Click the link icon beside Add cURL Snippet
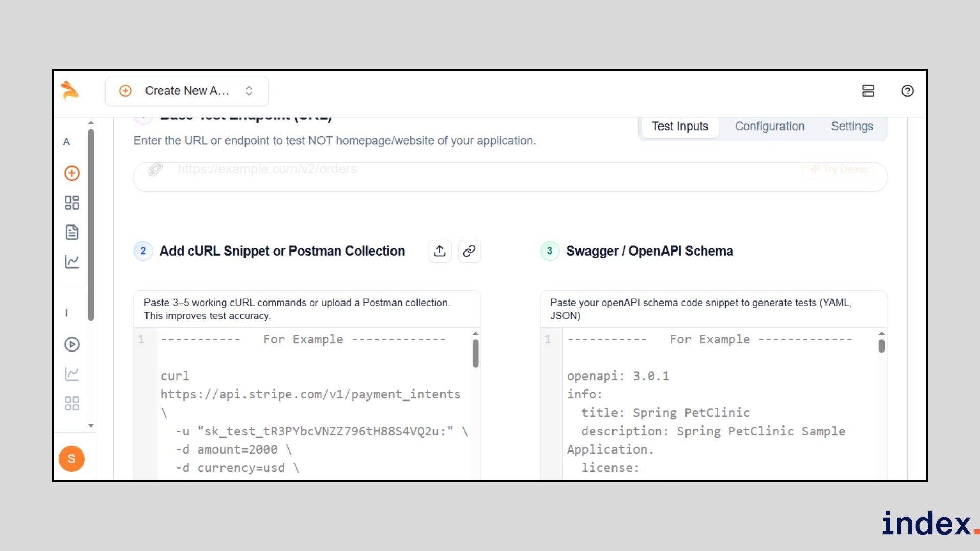 [x=469, y=251]
